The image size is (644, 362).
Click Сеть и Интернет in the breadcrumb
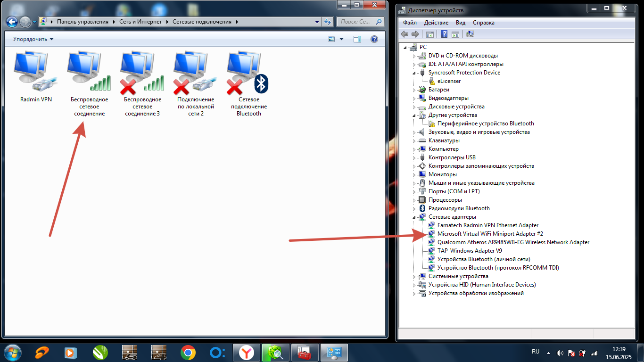(140, 22)
